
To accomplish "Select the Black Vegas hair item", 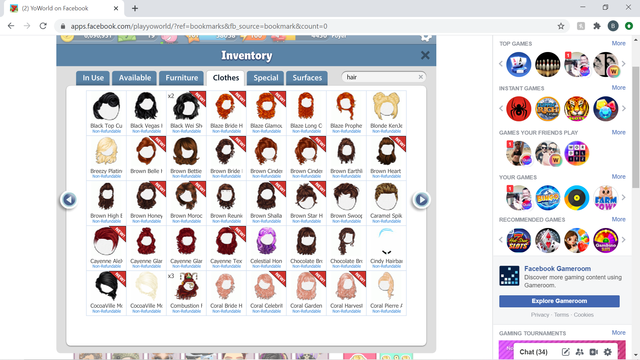I will click(x=147, y=113).
